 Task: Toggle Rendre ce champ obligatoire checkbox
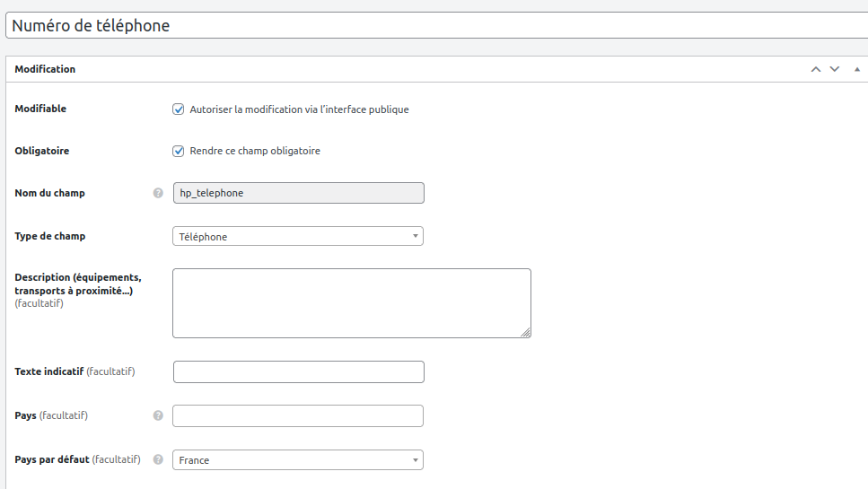coord(179,151)
